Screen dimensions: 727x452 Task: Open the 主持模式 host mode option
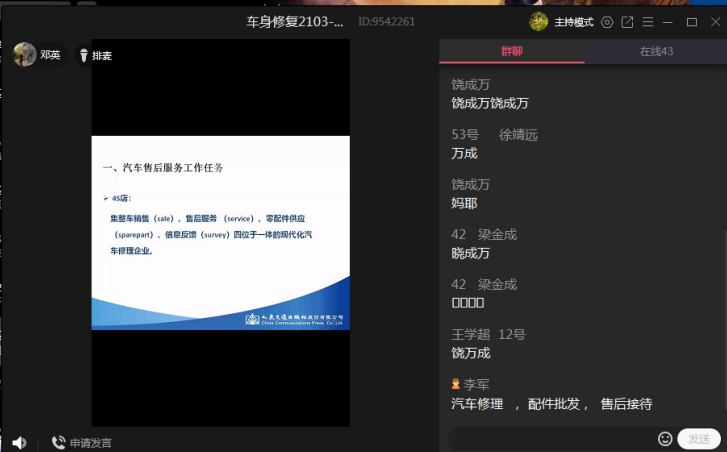click(x=574, y=22)
